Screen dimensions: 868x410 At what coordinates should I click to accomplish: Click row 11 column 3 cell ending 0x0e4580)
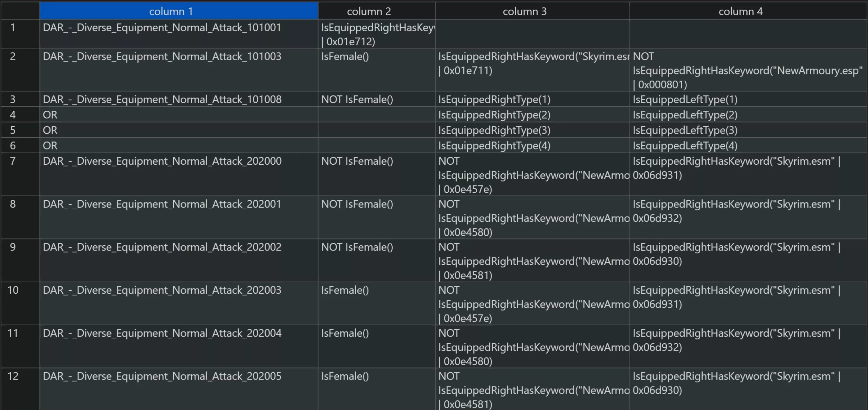[532, 346]
